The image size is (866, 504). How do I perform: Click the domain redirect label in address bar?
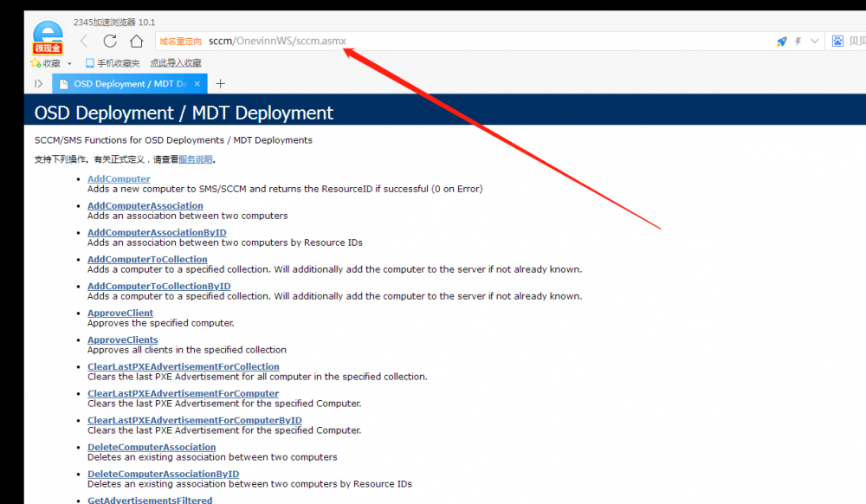tap(181, 42)
